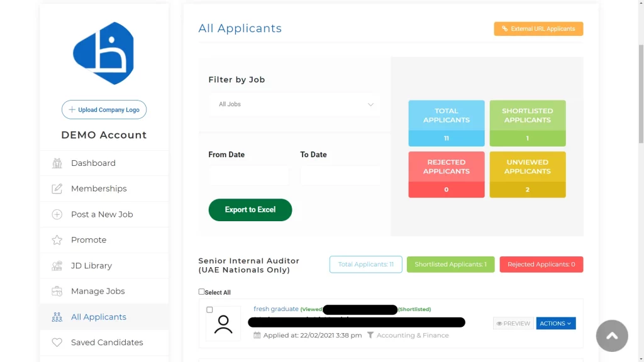
Task: Click the Manage Jobs briefcase icon
Action: click(x=57, y=291)
